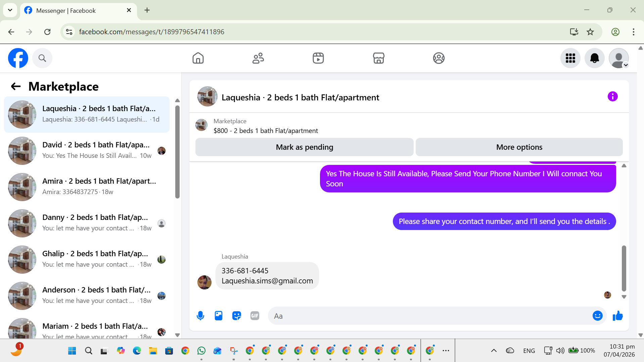Open the Groups icon in top navigation
Viewport: 644px width, 362px height.
(x=439, y=58)
